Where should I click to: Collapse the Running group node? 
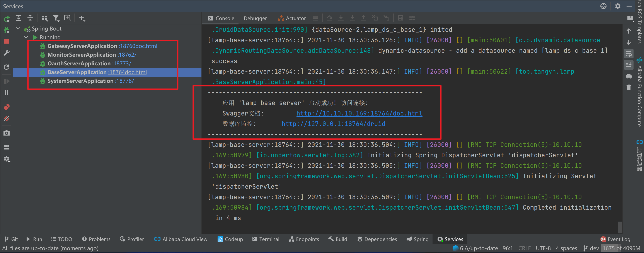click(26, 37)
